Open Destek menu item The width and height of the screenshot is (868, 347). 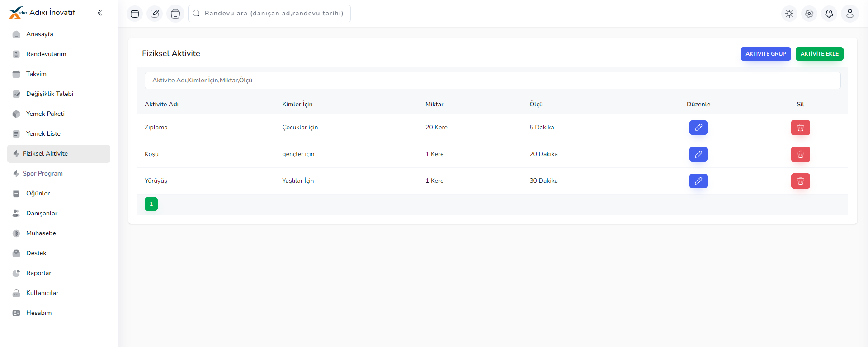click(x=59, y=253)
